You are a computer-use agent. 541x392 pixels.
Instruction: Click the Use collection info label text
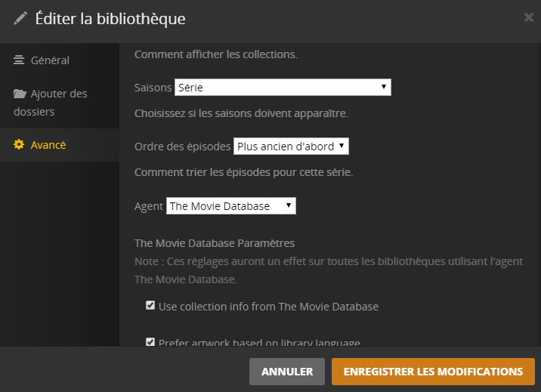tap(268, 307)
